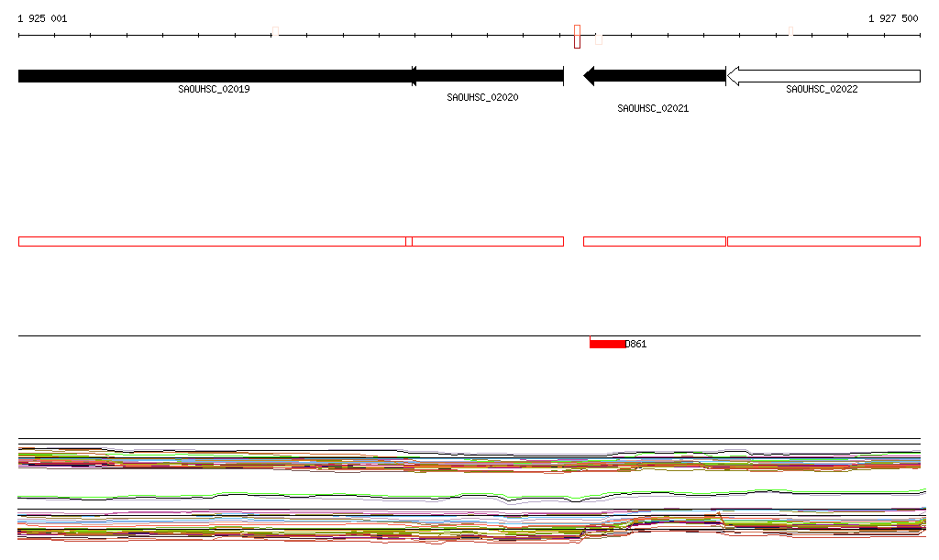This screenshot has height=560, width=939.
Task: Click the SAOUHSC_02022 label text
Action: pyautogui.click(x=822, y=89)
